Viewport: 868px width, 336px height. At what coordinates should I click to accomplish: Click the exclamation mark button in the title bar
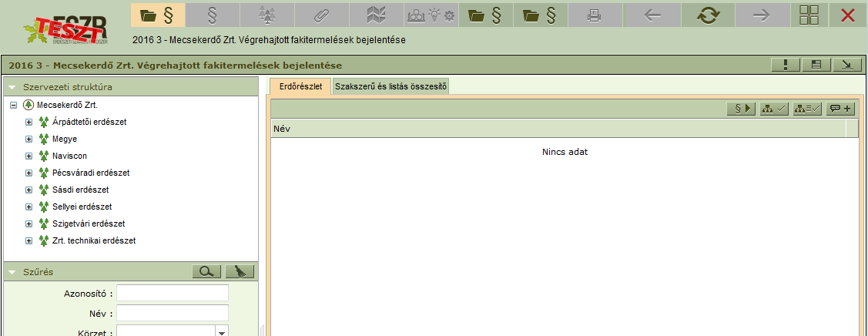(786, 65)
